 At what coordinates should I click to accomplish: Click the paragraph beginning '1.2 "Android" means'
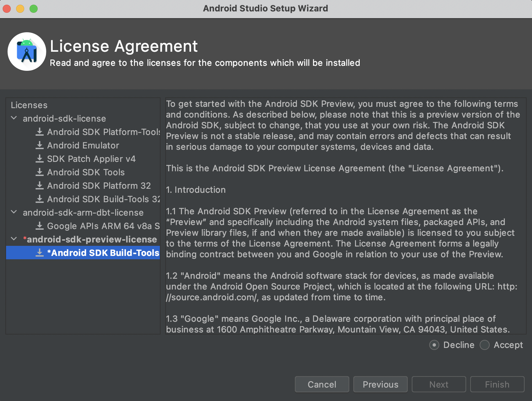(342, 286)
